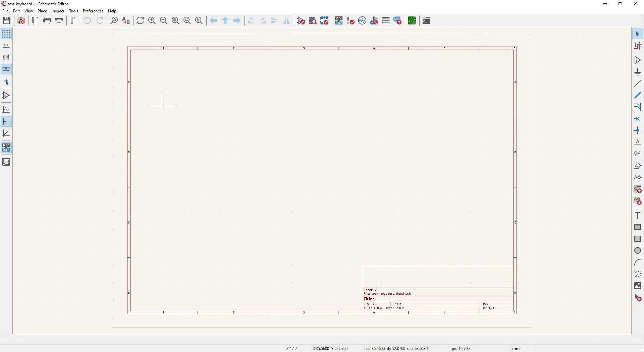Open page settings sheet icon
This screenshot has width=644, height=352.
36,21
